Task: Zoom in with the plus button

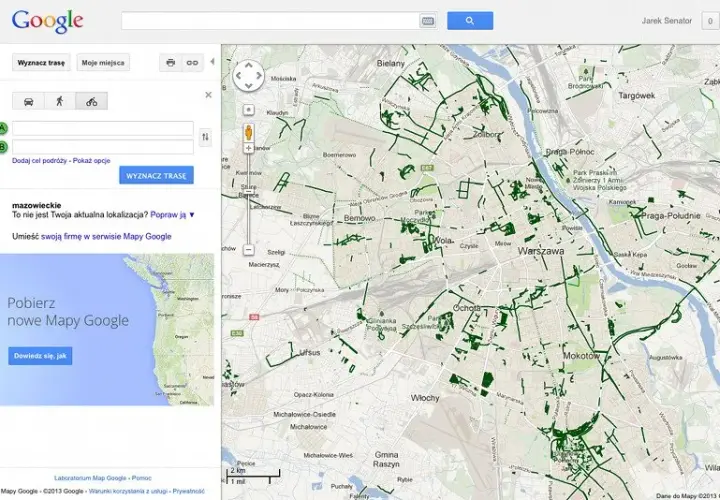Action: click(248, 148)
